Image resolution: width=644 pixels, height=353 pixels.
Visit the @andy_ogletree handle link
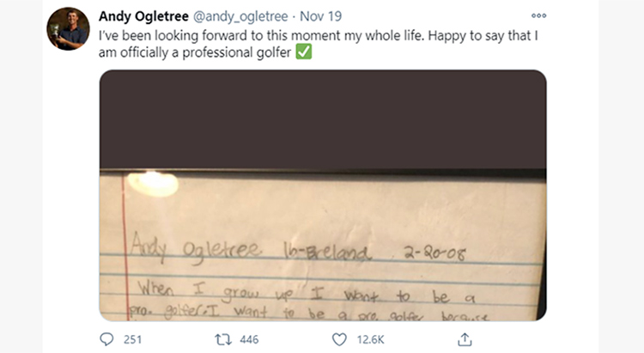click(240, 16)
